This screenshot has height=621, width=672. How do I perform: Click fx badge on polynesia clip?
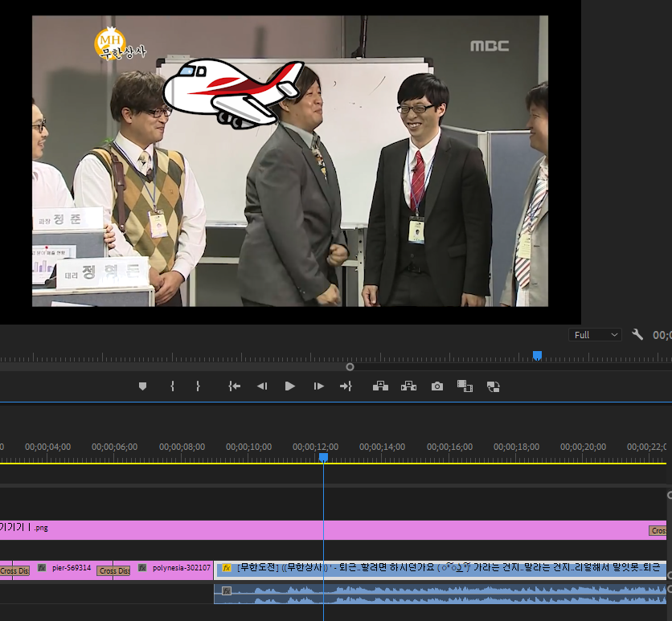coord(142,568)
